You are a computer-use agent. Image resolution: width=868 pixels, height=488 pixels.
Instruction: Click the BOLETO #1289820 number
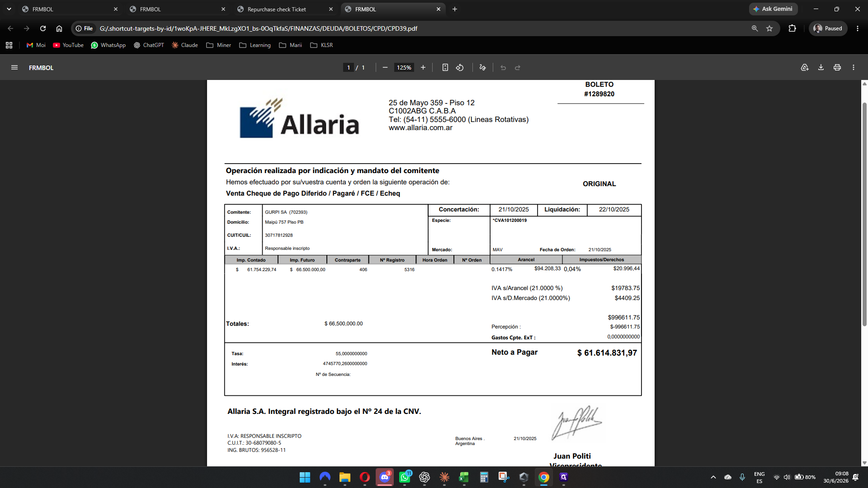click(599, 94)
